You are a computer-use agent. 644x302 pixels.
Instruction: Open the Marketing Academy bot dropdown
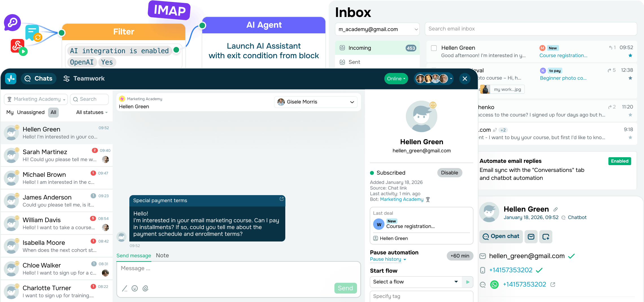[36, 99]
